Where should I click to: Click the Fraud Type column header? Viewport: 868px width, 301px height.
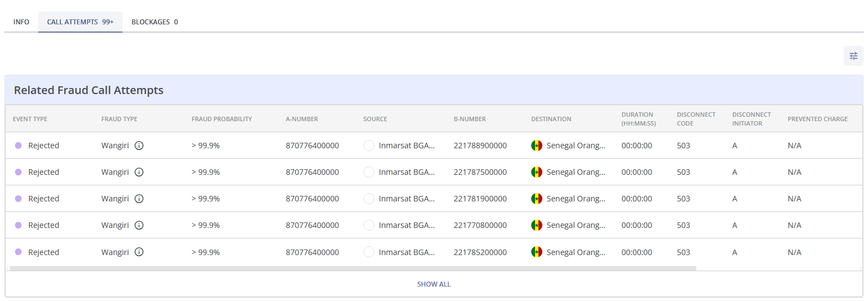[x=119, y=119]
